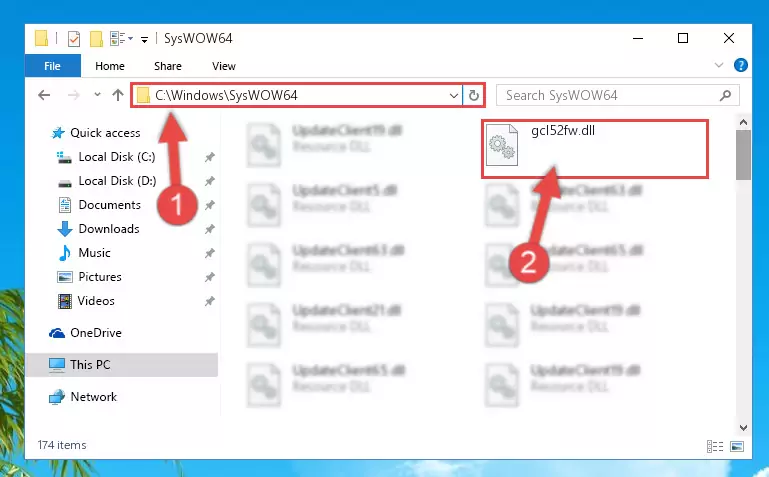Open Documents from the navigation pane
This screenshot has height=477, width=769.
coord(109,205)
